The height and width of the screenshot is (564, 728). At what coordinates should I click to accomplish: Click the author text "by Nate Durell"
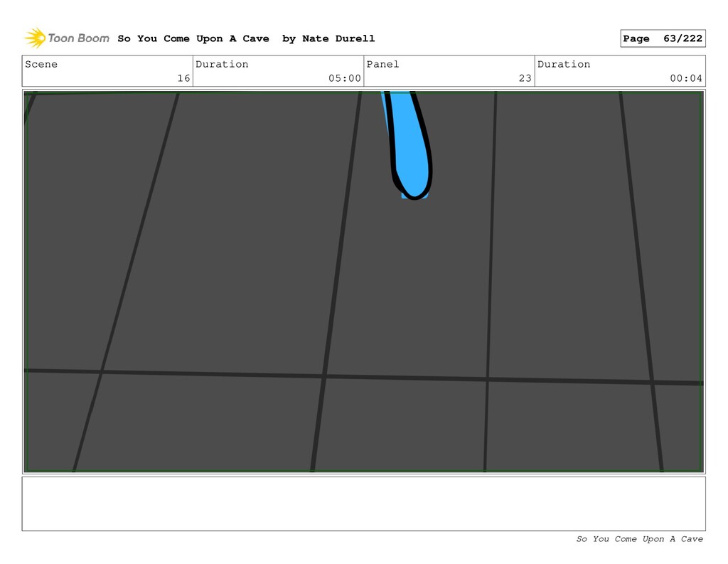coord(328,38)
